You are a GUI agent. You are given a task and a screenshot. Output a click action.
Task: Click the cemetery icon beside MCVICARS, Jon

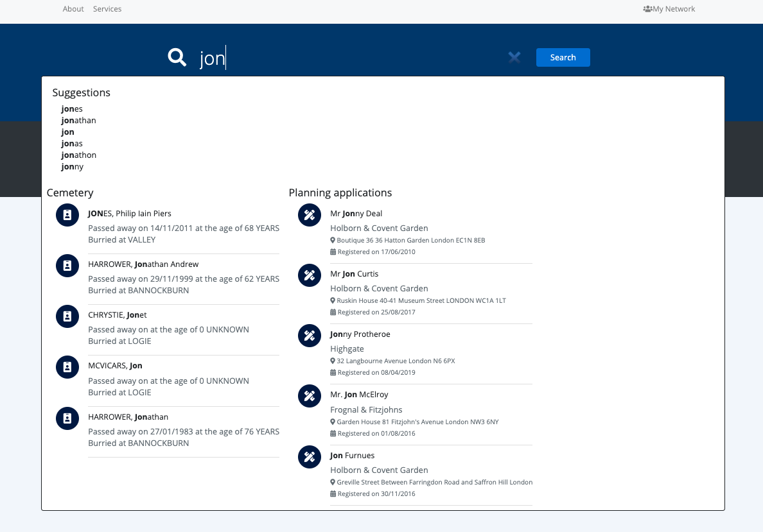click(x=67, y=367)
